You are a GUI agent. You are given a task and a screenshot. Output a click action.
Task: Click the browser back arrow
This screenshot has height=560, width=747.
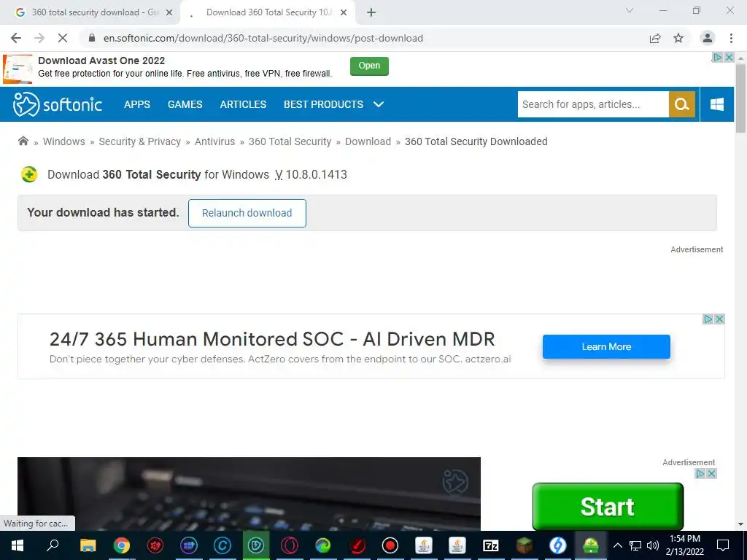[x=16, y=38]
